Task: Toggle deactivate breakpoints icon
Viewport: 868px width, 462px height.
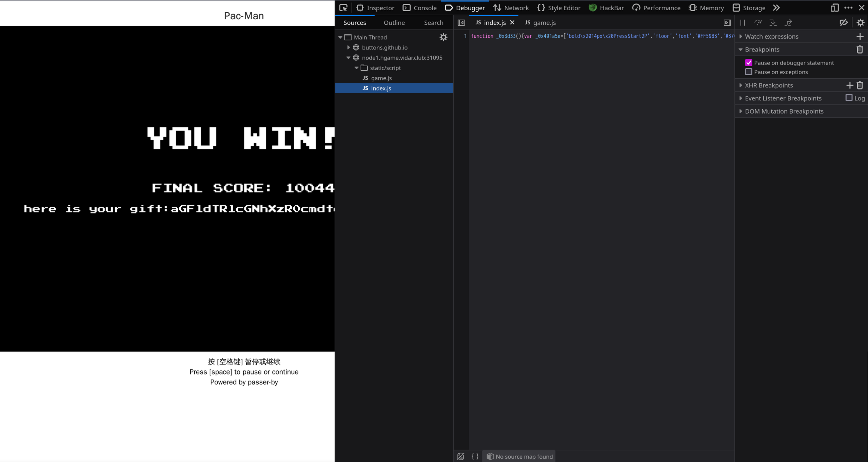Action: (844, 23)
